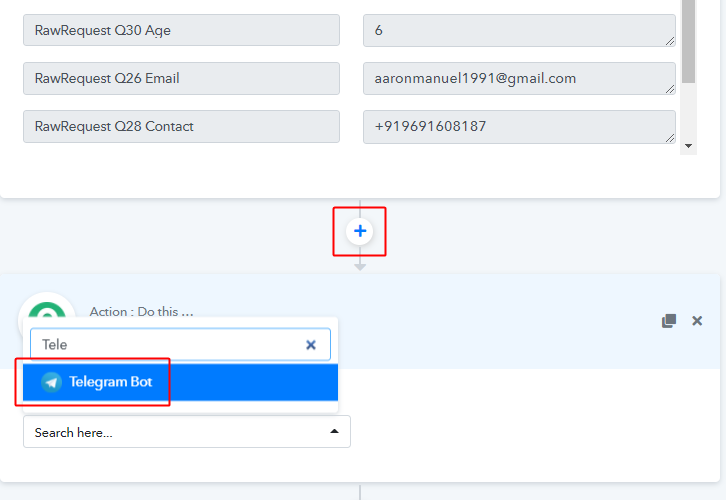Click the contact value +919691608187
Screen dimensions: 726x500
519,126
